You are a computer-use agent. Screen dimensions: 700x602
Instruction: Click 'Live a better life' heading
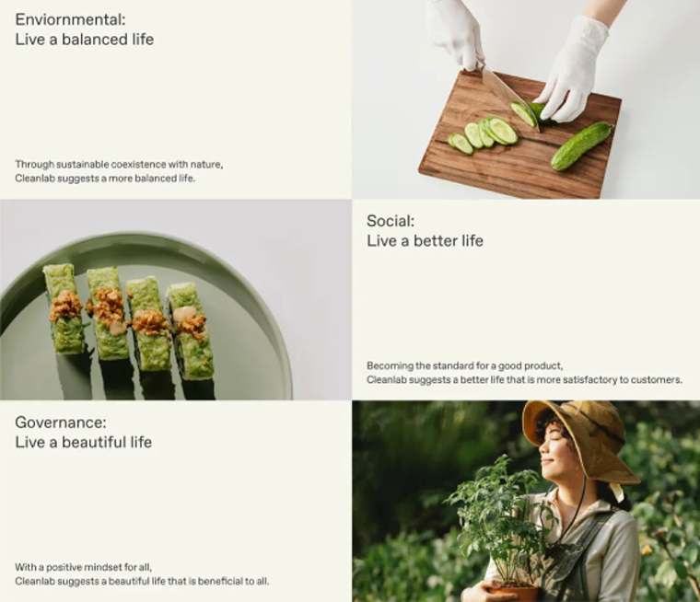point(425,241)
